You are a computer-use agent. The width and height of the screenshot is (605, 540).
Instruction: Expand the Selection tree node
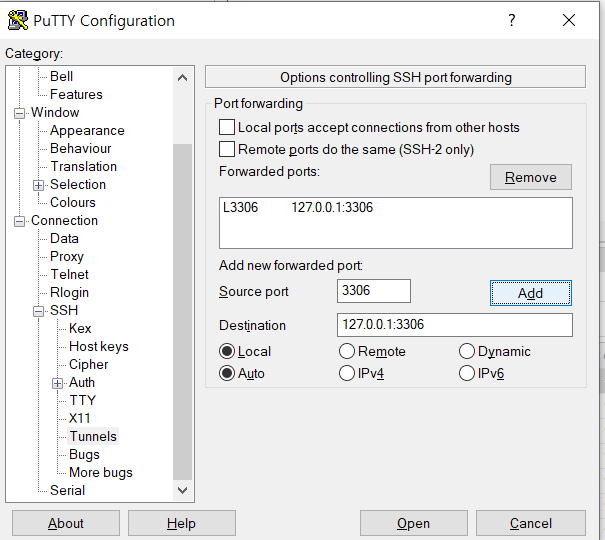pos(38,186)
